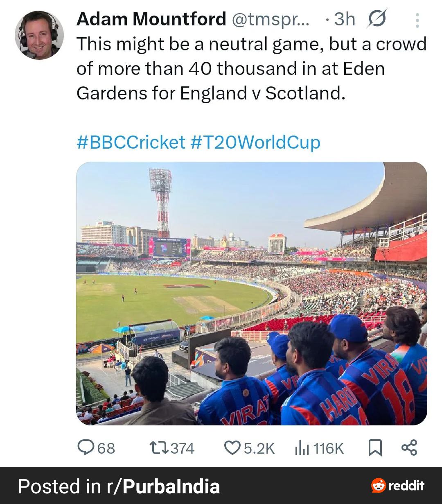Click the retweet arrows icon
Image resolution: width=442 pixels, height=504 pixels.
158,447
